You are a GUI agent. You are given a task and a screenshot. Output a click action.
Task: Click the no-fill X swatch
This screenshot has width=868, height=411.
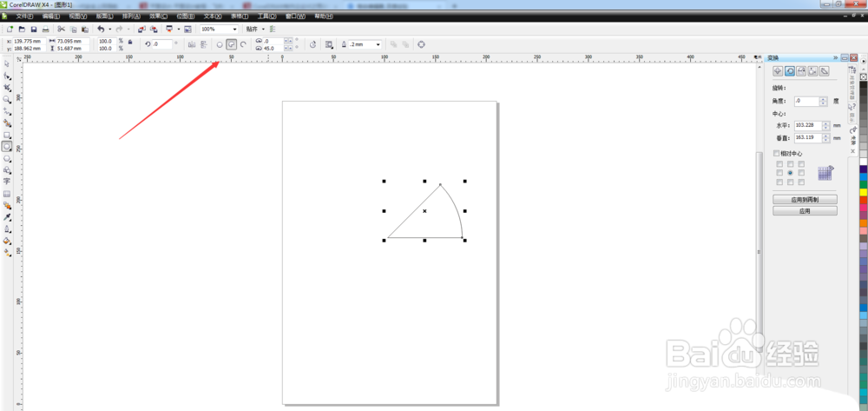coord(863,76)
